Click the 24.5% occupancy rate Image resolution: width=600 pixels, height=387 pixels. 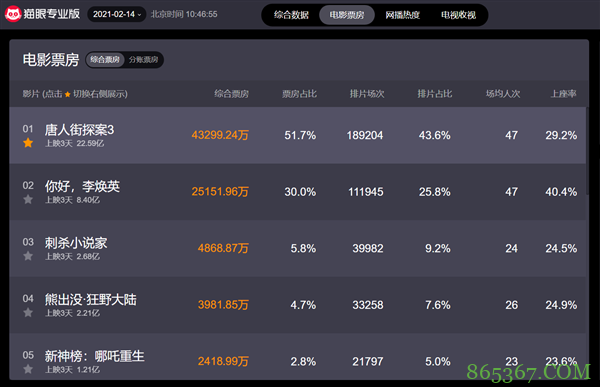point(561,248)
